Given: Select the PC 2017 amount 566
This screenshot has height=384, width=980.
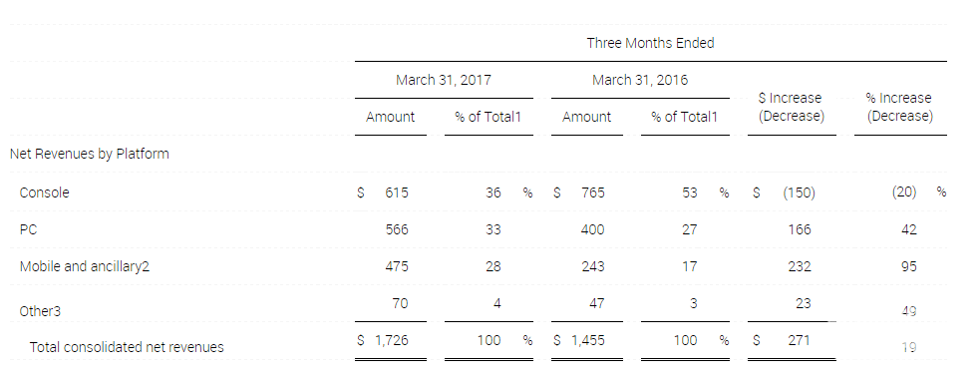Looking at the screenshot, I should pos(396,229).
